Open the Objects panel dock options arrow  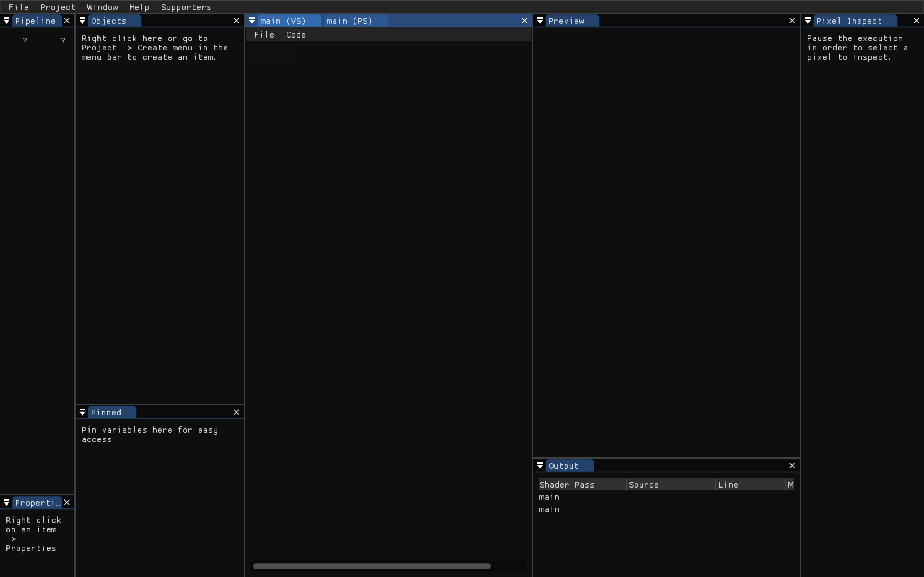tap(82, 21)
